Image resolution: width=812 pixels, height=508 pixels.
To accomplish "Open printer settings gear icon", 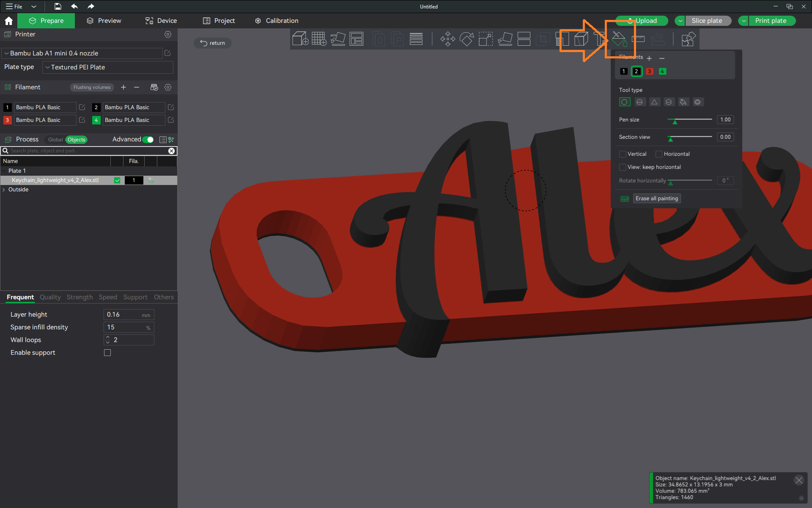I will (168, 34).
